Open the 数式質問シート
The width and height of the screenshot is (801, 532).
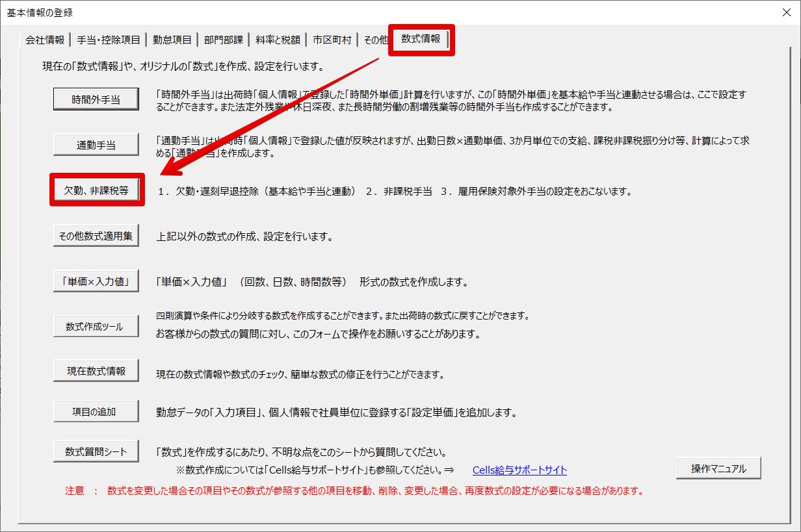point(96,451)
